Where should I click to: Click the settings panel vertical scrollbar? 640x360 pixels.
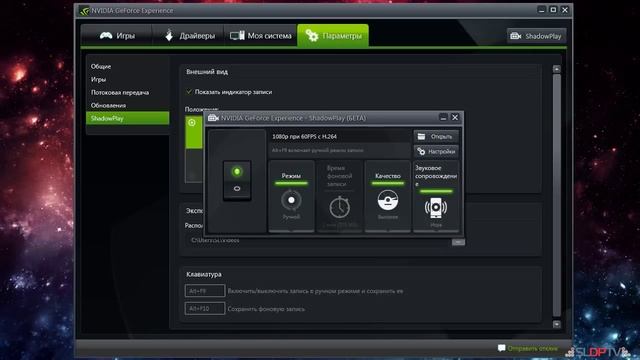pos(556,195)
